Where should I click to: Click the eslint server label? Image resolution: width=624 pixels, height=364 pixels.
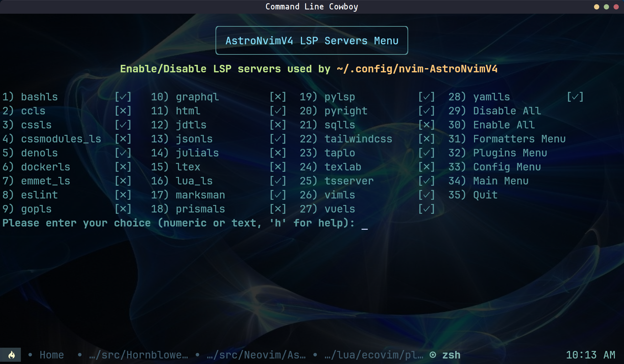[x=39, y=195]
